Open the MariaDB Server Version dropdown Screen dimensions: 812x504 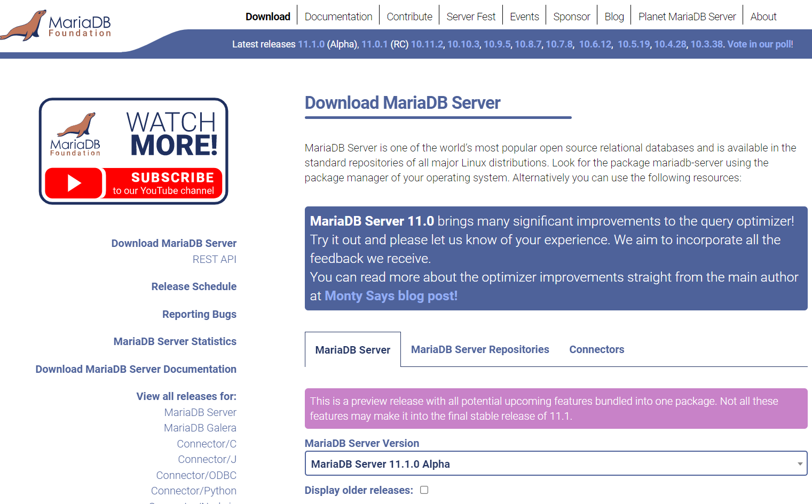click(556, 463)
